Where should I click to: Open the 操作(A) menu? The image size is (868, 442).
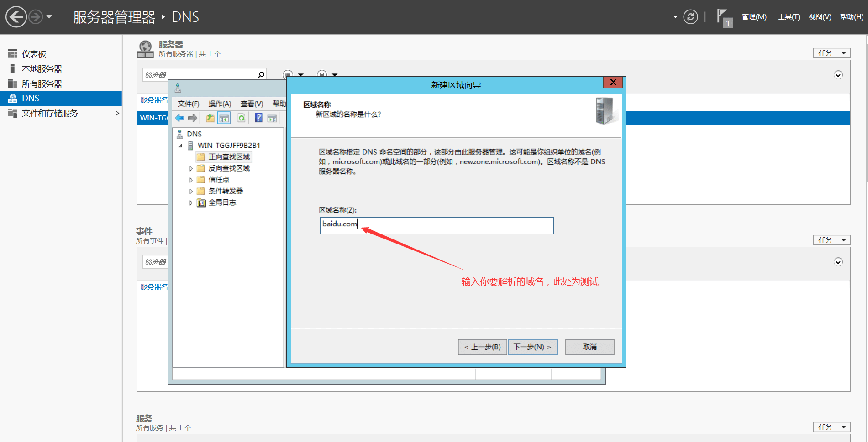tap(220, 104)
